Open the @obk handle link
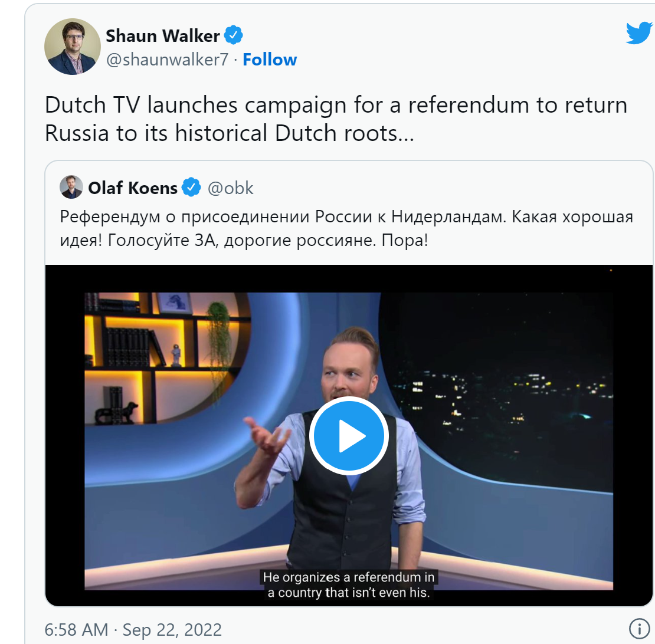The image size is (655, 644). [x=231, y=188]
